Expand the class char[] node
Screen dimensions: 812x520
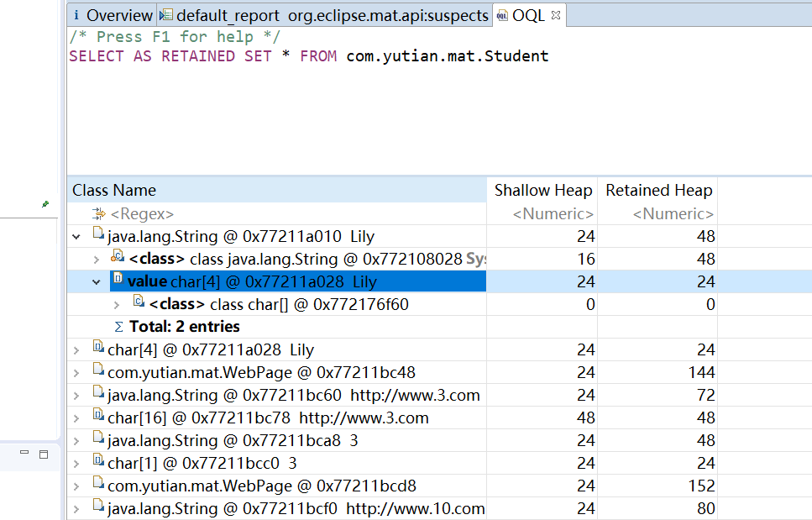(x=118, y=304)
